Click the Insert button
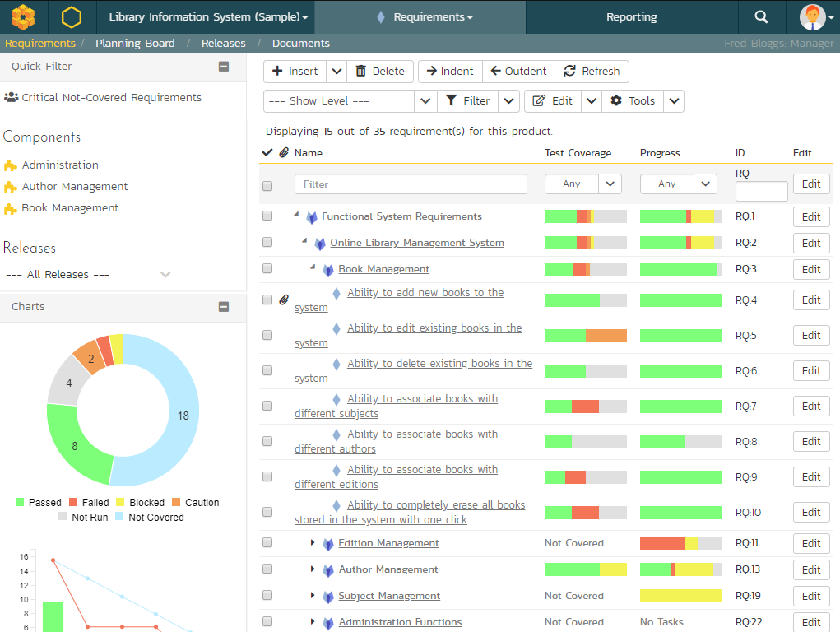Screen dimensions: 840x632 pos(295,72)
